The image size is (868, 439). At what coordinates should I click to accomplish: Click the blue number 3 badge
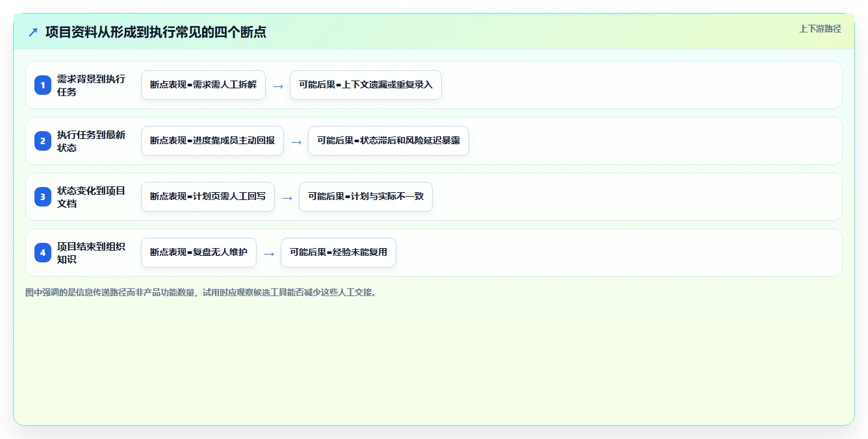tap(43, 197)
